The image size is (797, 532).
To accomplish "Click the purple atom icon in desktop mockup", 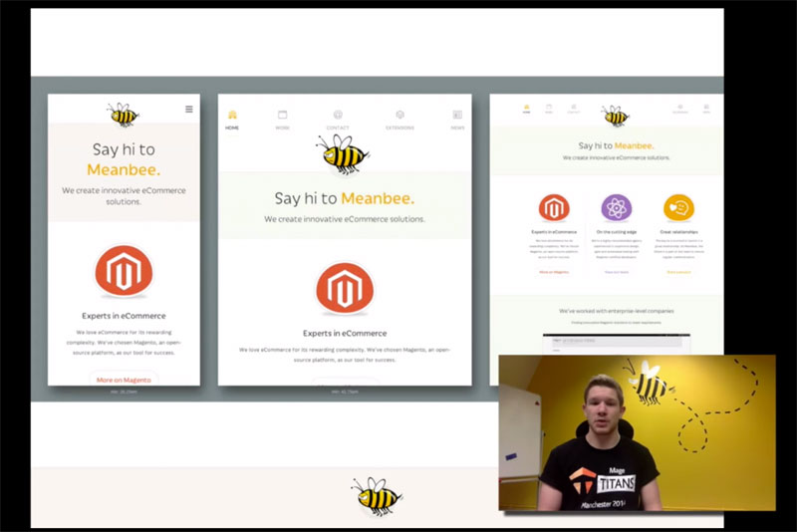I will click(x=616, y=208).
